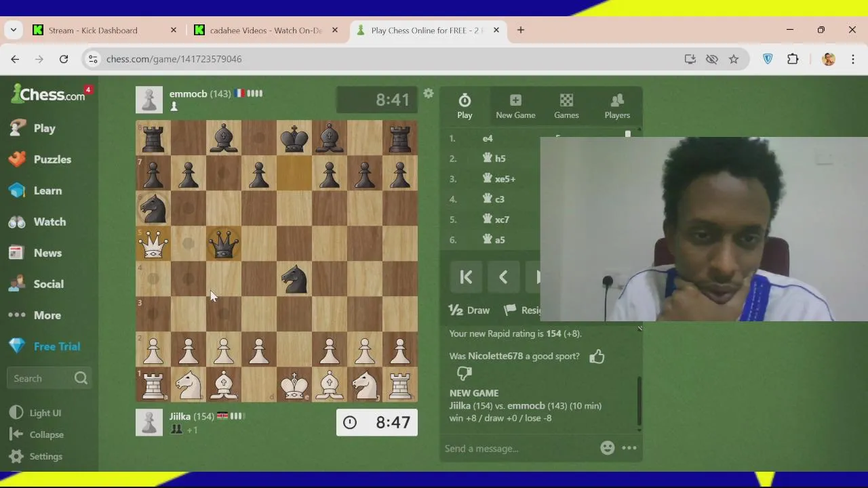This screenshot has height=488, width=868.
Task: Select move 2. queen h5
Action: pos(494,159)
